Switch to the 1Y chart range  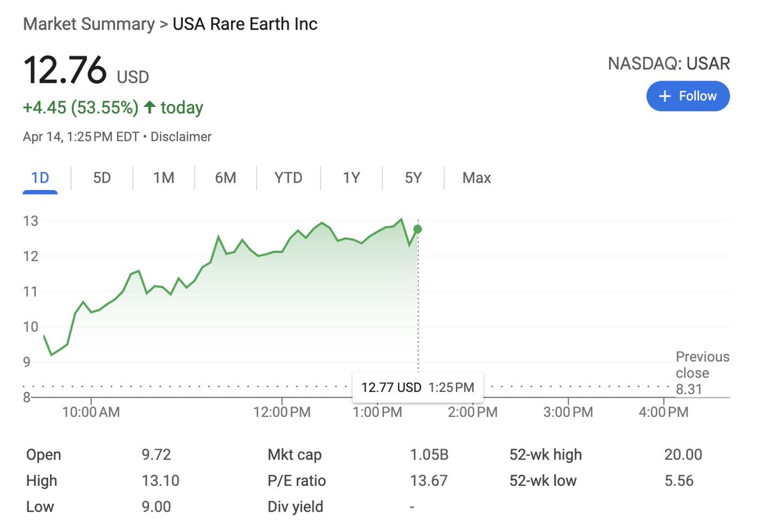click(351, 178)
